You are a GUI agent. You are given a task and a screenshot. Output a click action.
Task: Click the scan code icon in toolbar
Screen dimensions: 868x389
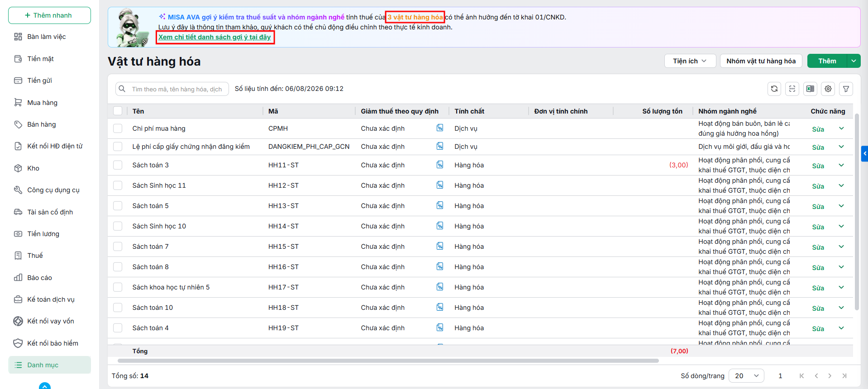click(x=792, y=89)
